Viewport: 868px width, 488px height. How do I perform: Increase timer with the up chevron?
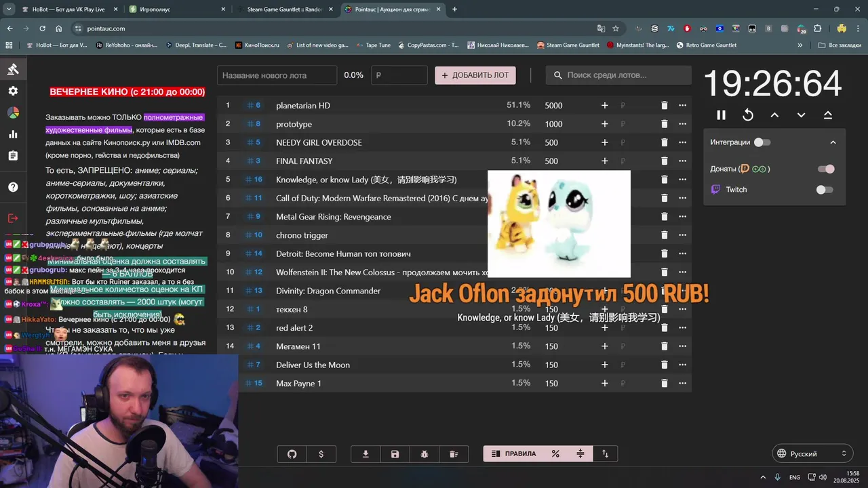(774, 115)
